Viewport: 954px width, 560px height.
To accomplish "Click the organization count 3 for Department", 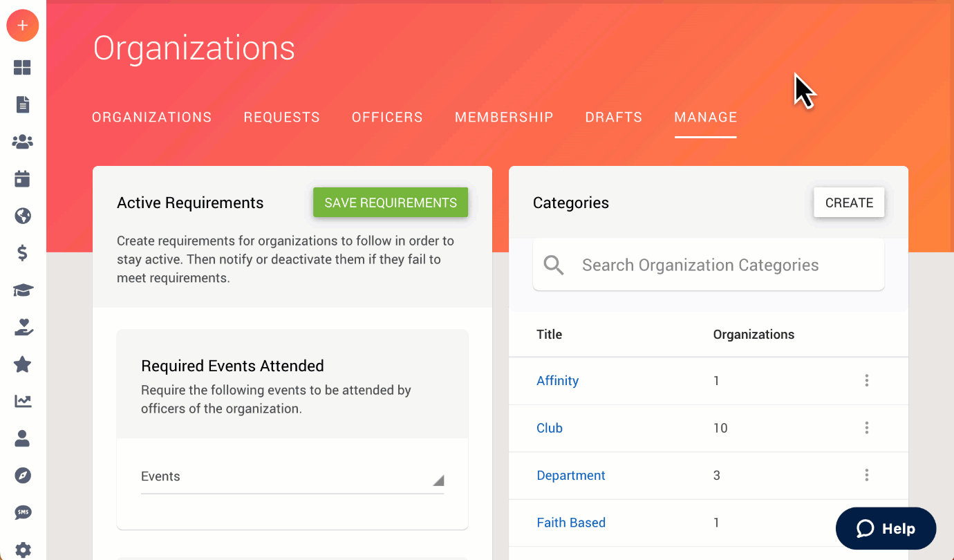I will pos(717,475).
